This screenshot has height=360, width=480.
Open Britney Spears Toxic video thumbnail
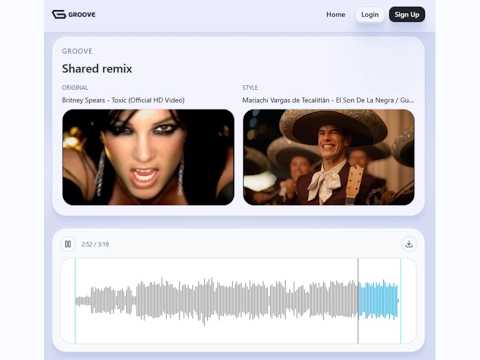click(148, 157)
